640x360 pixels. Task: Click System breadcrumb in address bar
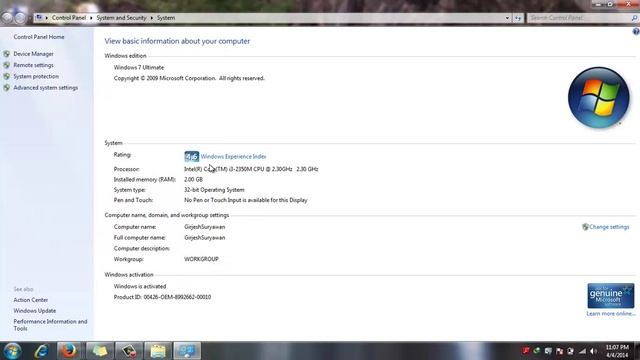pos(166,18)
